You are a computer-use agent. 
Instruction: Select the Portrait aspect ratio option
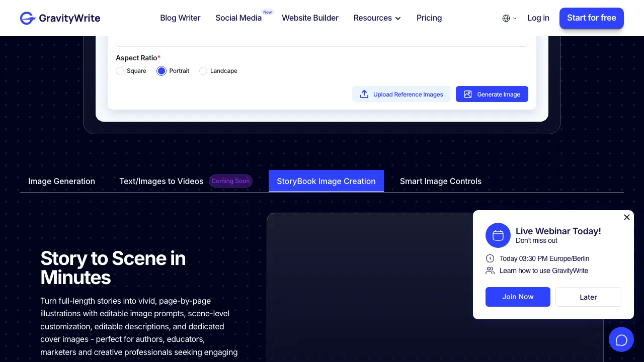(162, 71)
